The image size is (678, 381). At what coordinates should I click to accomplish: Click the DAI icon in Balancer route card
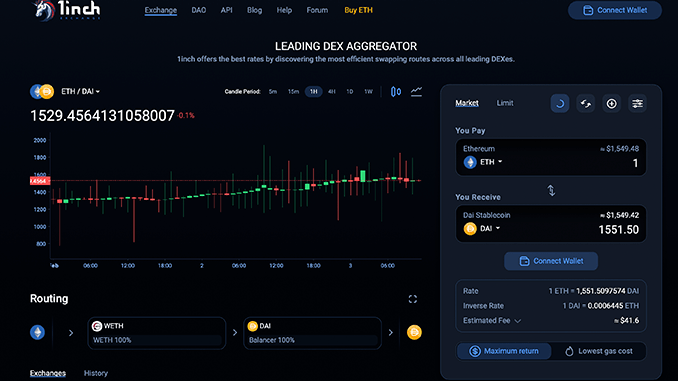pyautogui.click(x=253, y=326)
